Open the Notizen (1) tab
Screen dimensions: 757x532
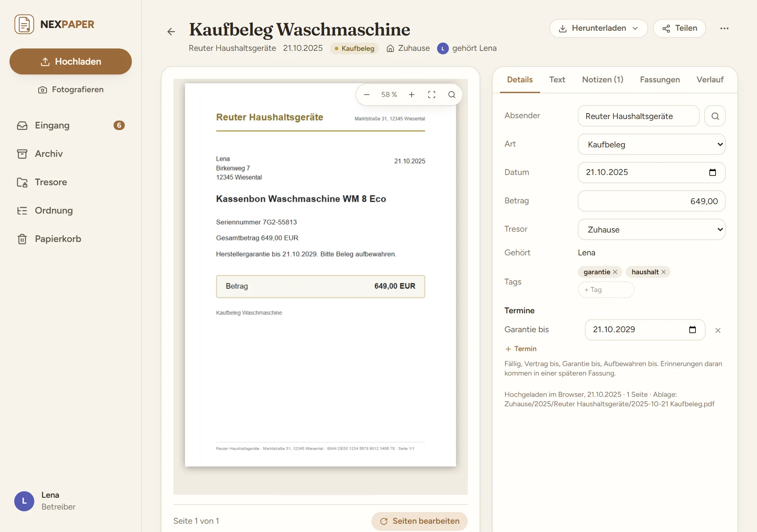[602, 80]
